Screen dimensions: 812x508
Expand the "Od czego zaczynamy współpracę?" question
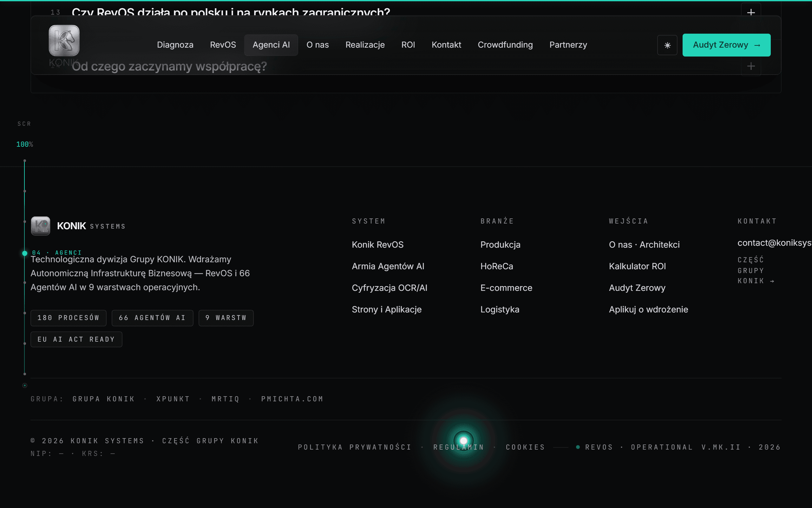[751, 66]
